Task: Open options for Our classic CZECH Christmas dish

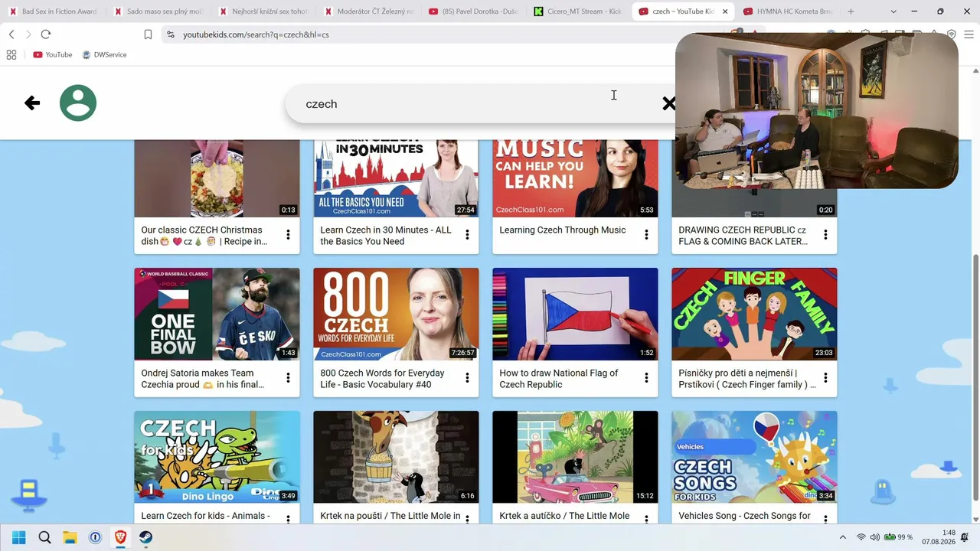Action: tap(288, 235)
